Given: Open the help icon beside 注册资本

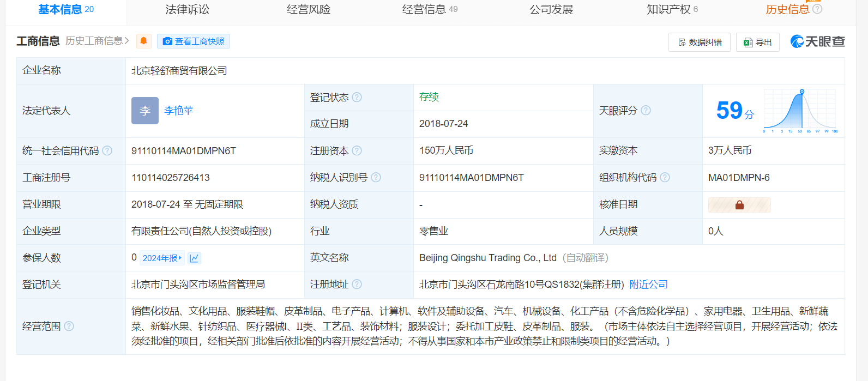Looking at the screenshot, I should click(x=357, y=150).
